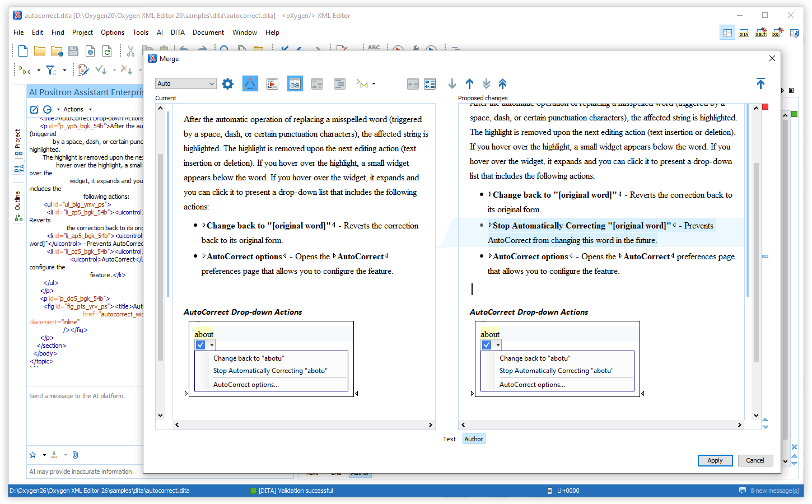The height and width of the screenshot is (504, 812).
Task: Create a new document from main toolbar
Action: tap(23, 51)
